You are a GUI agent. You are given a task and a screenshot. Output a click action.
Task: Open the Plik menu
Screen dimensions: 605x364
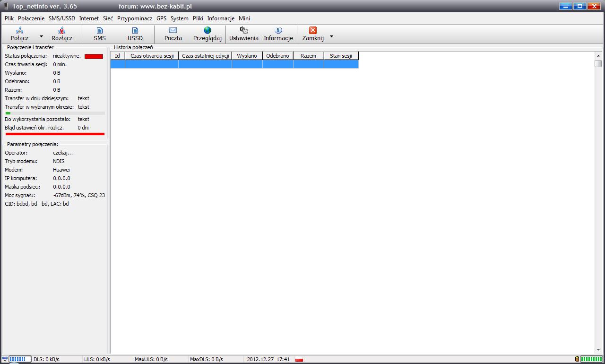tap(9, 18)
